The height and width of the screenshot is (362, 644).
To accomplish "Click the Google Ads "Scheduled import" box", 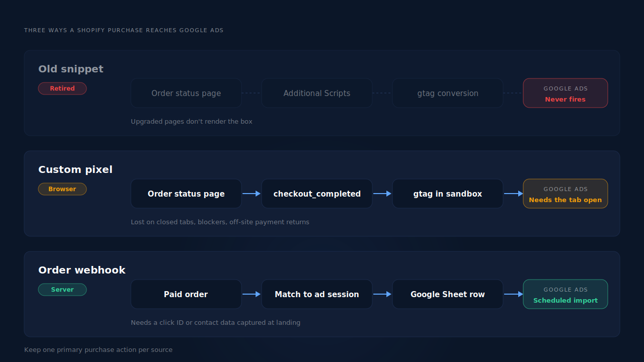I will [566, 294].
